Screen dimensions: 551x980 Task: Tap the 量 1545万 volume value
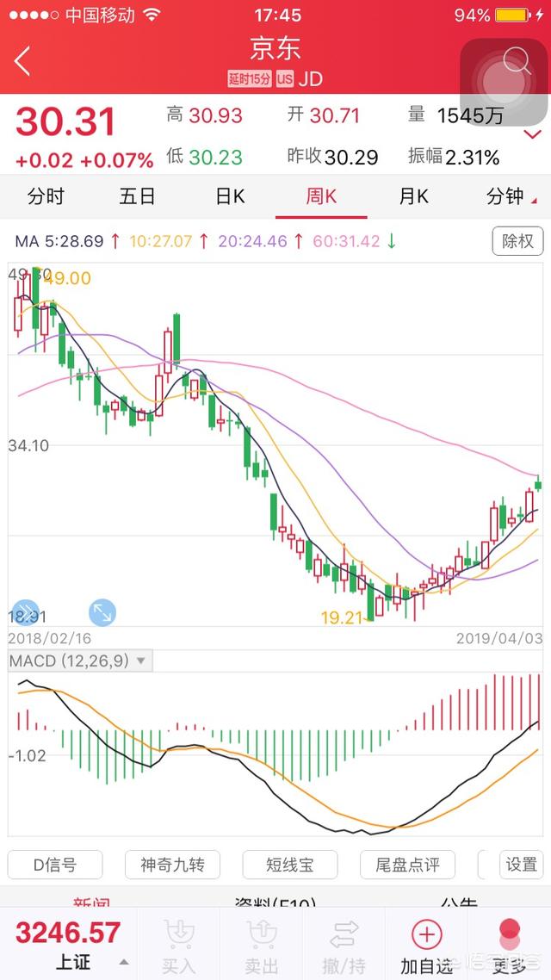tap(455, 115)
